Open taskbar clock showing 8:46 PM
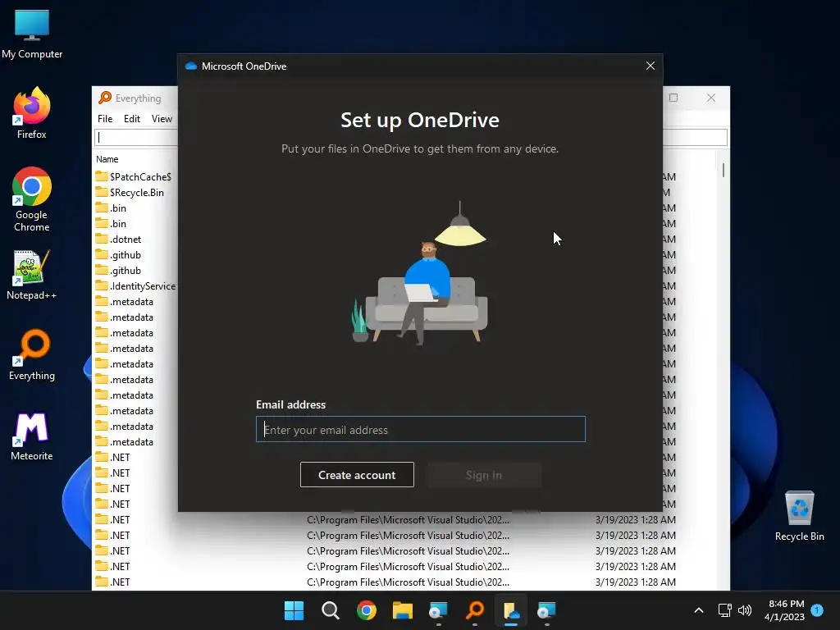The image size is (840, 630). click(x=785, y=610)
